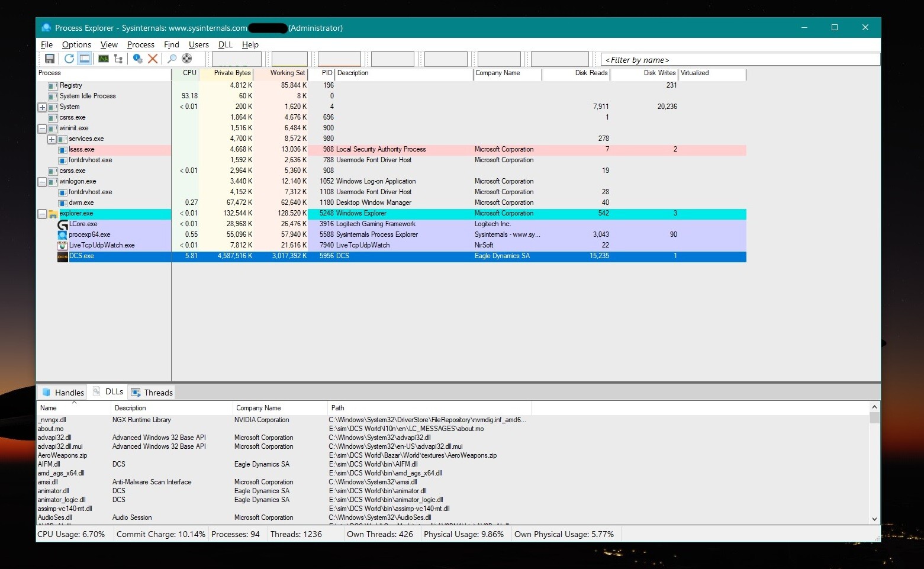Click the Filter by name input field
The width and height of the screenshot is (924, 569).
pyautogui.click(x=740, y=59)
